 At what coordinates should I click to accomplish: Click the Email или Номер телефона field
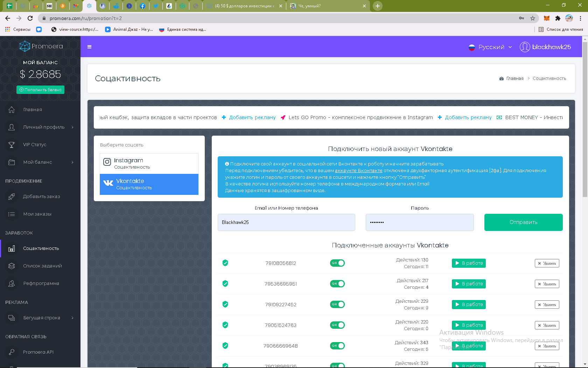tap(286, 222)
